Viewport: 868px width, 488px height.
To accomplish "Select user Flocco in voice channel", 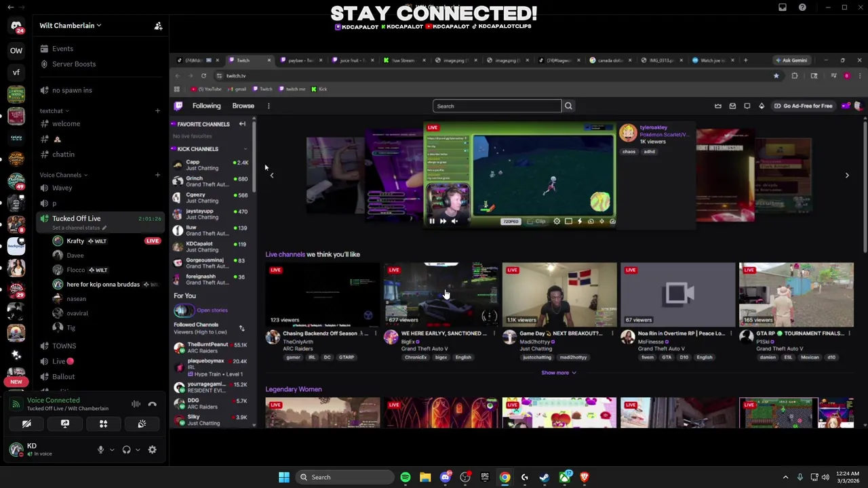I will coord(76,270).
